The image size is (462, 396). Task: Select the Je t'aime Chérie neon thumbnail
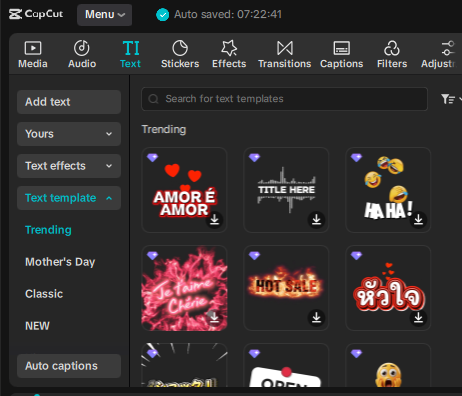[184, 288]
